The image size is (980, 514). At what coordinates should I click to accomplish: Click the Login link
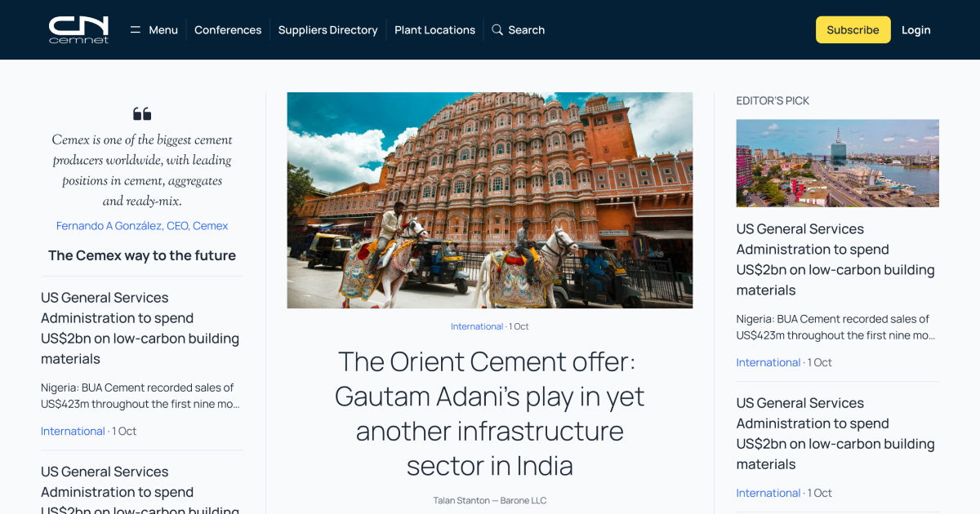tap(916, 30)
